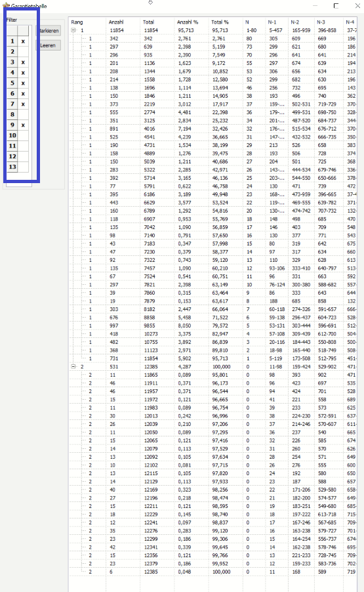Screen dimensions: 364x592
Task: Select the Anzahl % value 5,458
Action: pos(184,318)
